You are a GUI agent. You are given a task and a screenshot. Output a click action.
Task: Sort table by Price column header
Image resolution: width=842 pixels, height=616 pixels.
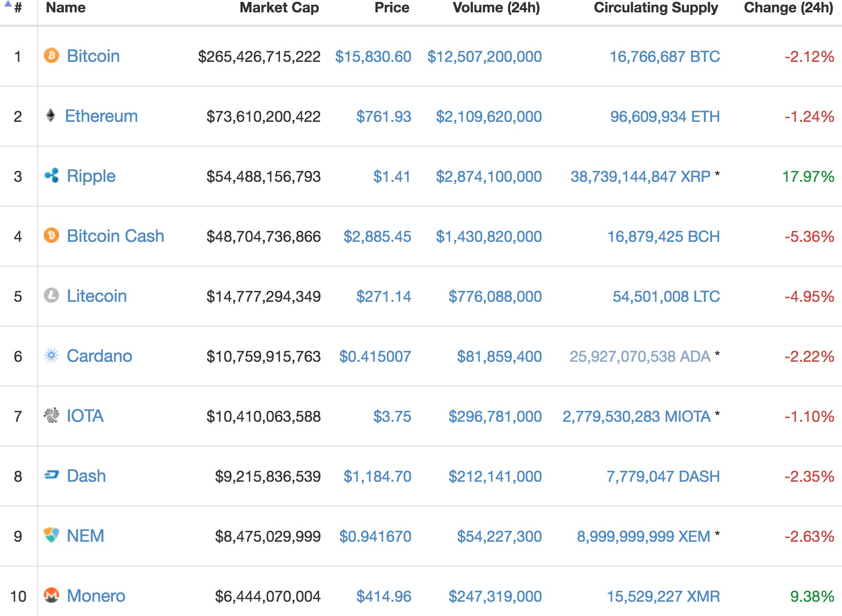point(391,8)
